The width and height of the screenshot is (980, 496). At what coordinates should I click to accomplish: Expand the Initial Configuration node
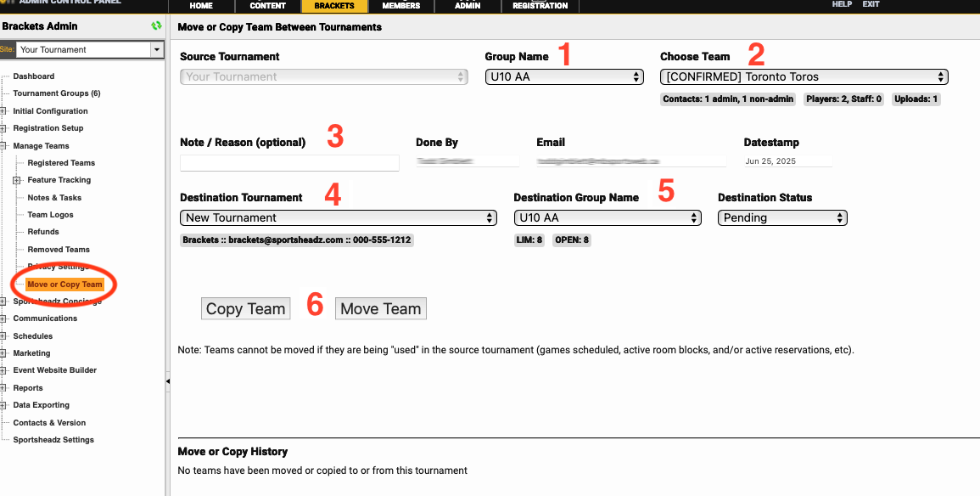pyautogui.click(x=3, y=111)
